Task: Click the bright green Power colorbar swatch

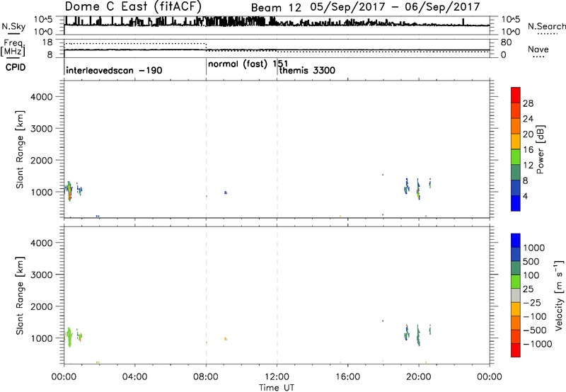Action: coord(516,156)
